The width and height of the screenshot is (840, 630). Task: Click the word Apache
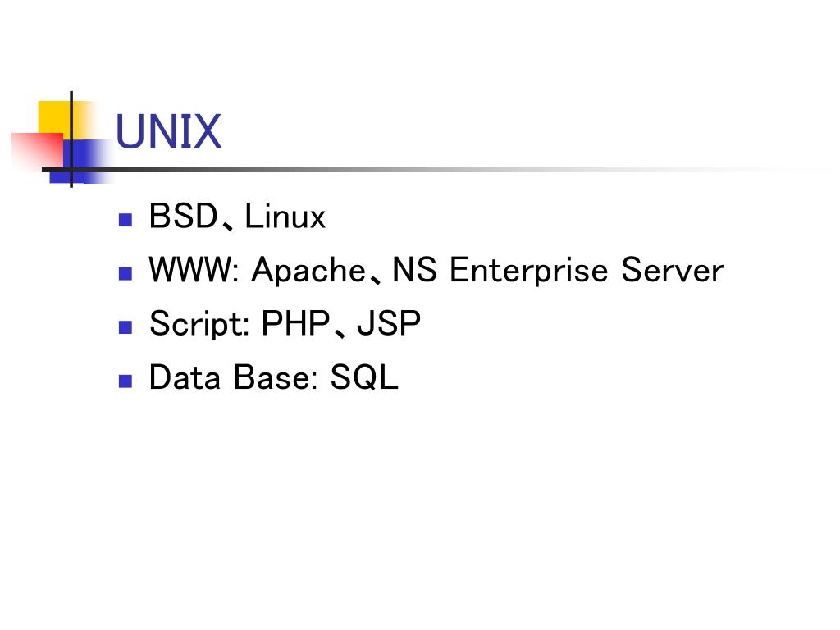309,269
